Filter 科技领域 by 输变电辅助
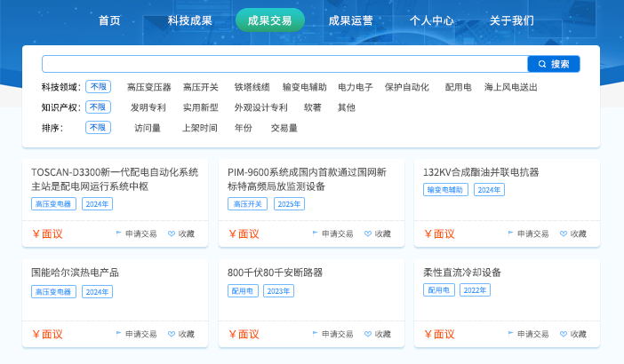Image resolution: width=624 pixels, height=364 pixels. coord(304,87)
